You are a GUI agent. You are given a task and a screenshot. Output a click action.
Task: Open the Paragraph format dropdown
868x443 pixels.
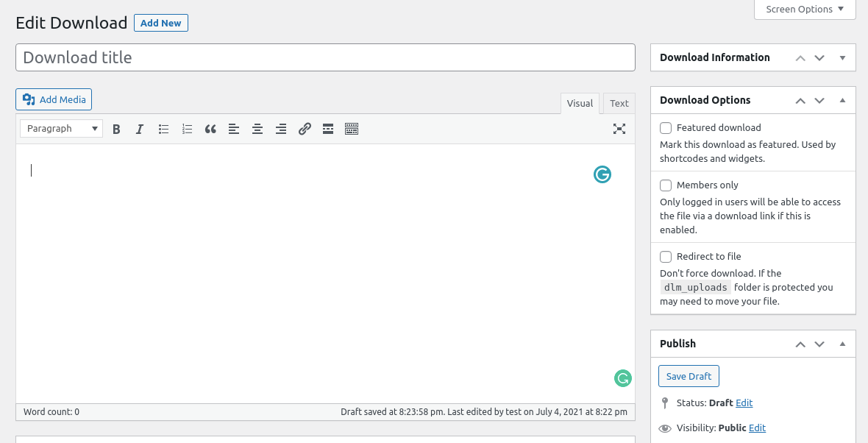point(62,129)
